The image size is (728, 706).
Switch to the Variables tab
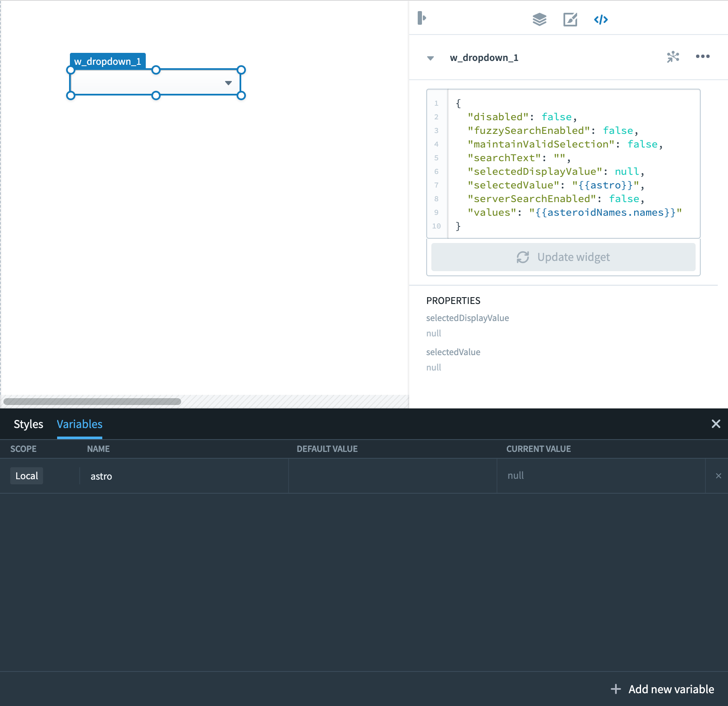tap(80, 424)
